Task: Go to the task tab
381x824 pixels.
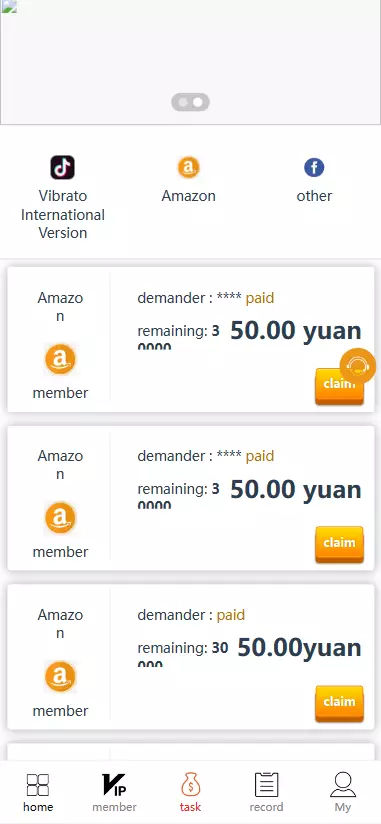Action: (x=190, y=792)
